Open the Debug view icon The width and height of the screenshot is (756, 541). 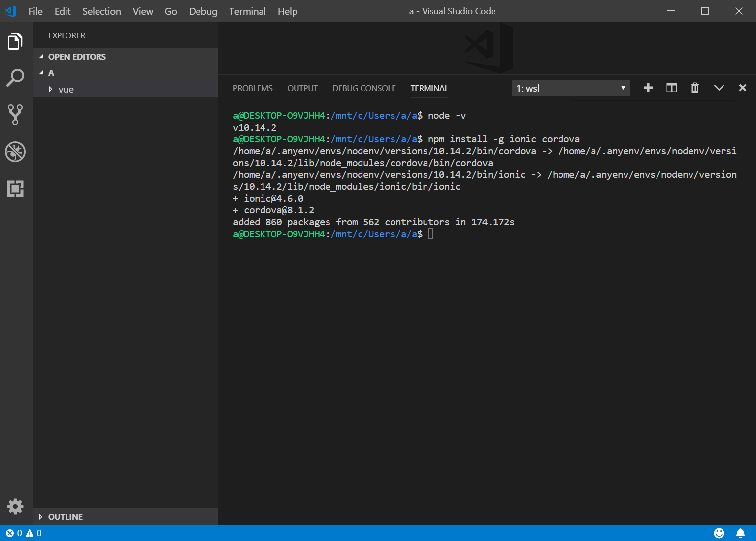click(15, 152)
